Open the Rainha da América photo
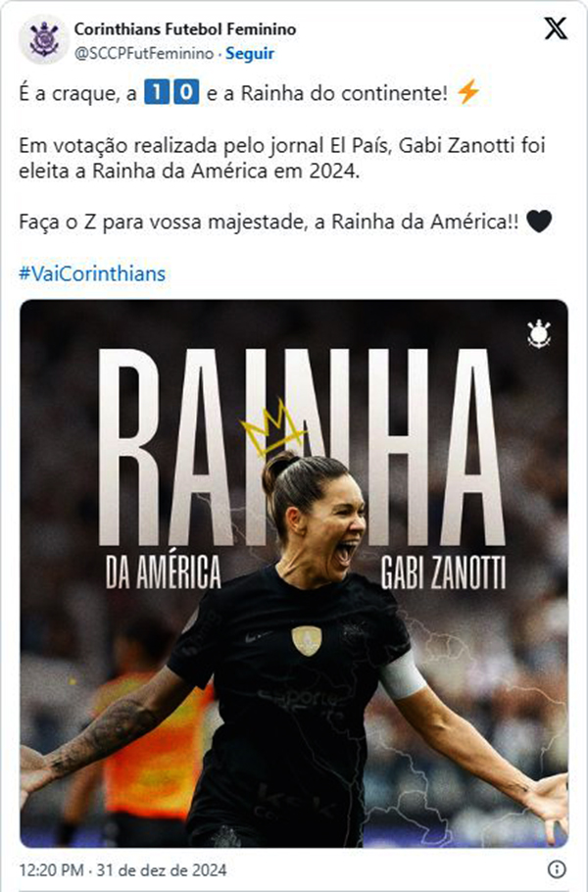588x892 pixels. click(294, 573)
